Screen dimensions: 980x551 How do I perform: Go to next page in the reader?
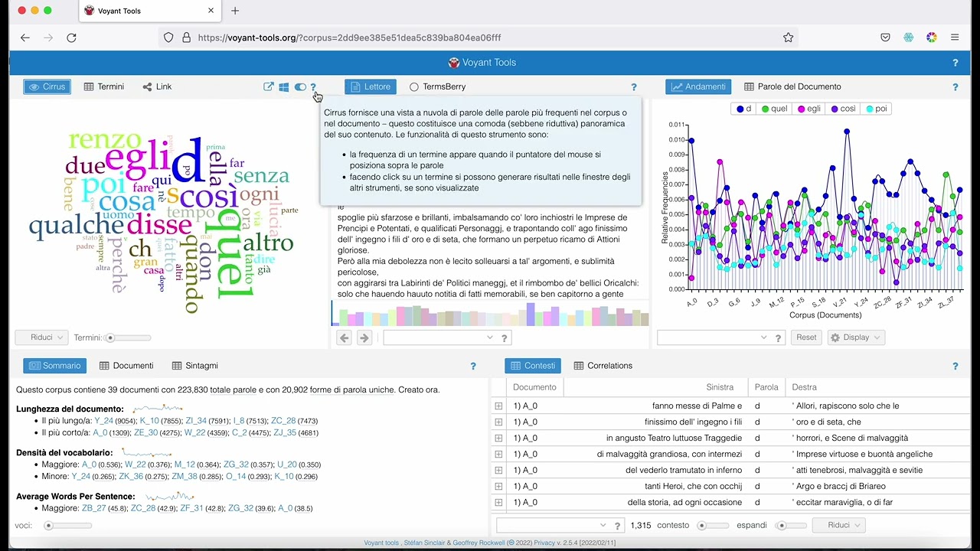click(x=364, y=337)
